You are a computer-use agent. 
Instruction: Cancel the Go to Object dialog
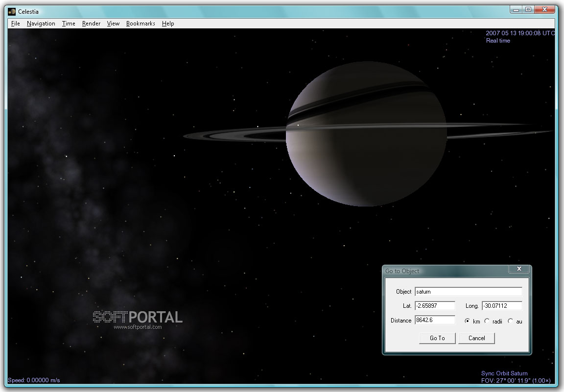coord(476,338)
